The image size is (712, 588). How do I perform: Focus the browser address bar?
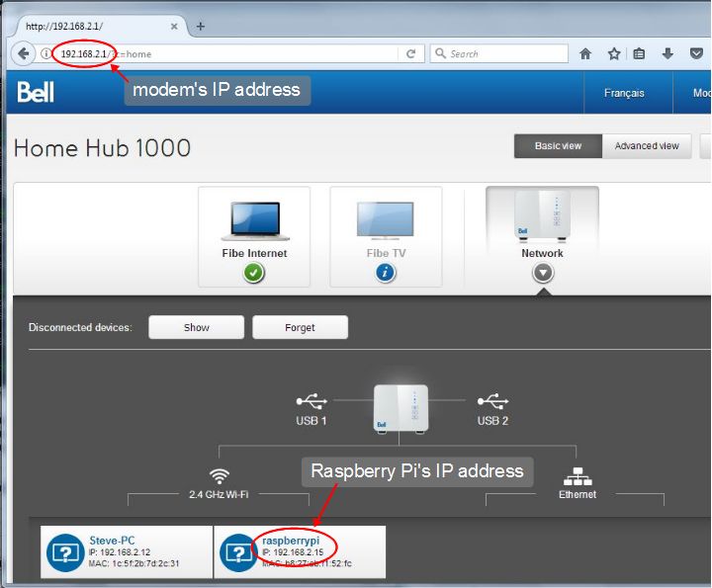tap(229, 54)
